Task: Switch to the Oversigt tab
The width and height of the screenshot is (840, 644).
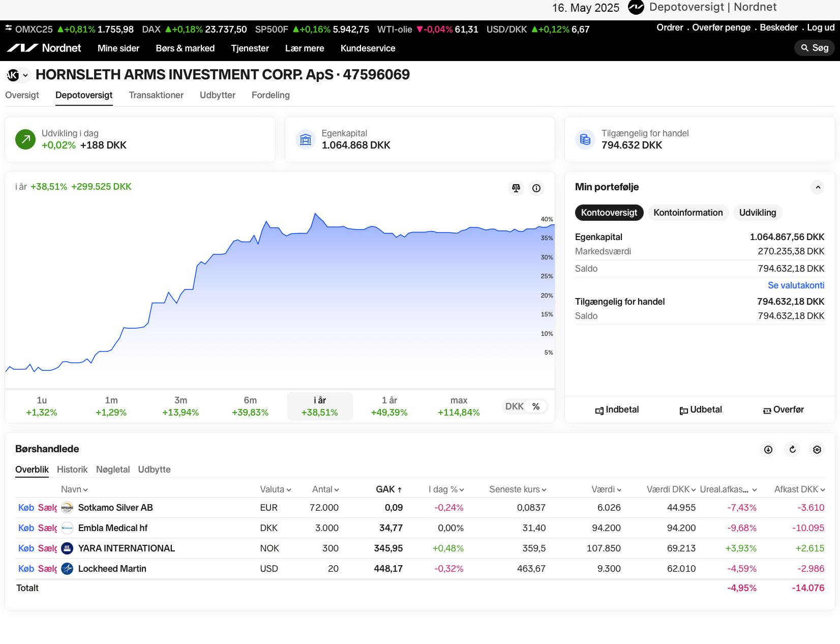Action: coord(22,95)
